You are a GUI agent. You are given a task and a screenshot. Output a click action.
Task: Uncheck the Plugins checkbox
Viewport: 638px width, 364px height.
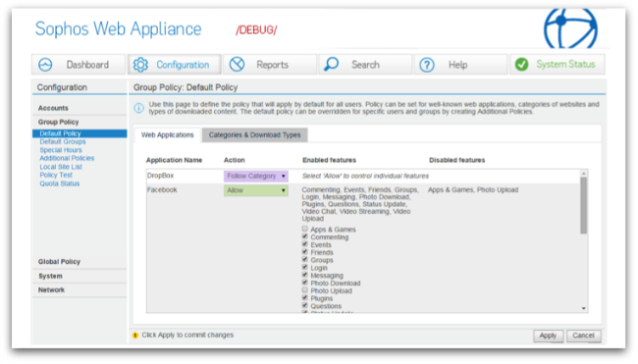304,297
